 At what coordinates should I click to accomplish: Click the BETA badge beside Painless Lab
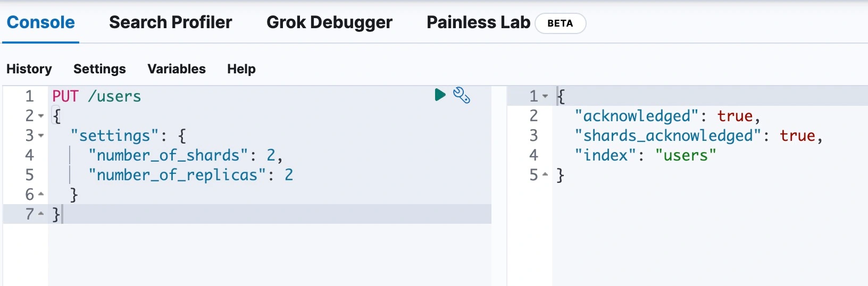point(560,23)
